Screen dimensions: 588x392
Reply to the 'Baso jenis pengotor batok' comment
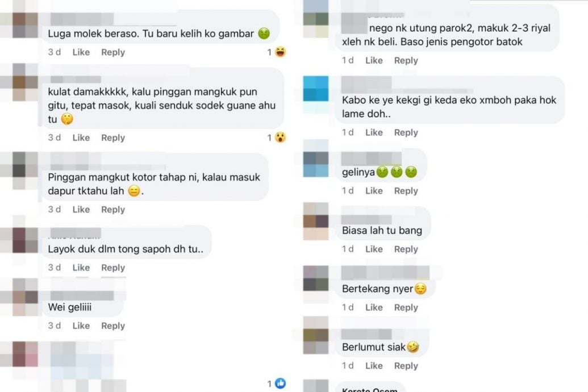(x=406, y=60)
